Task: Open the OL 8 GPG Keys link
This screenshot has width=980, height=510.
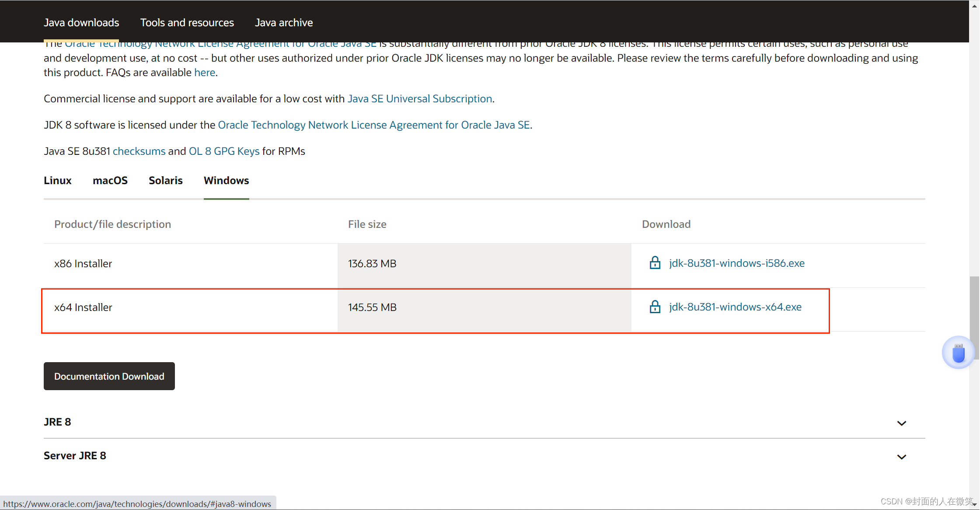Action: coord(224,151)
